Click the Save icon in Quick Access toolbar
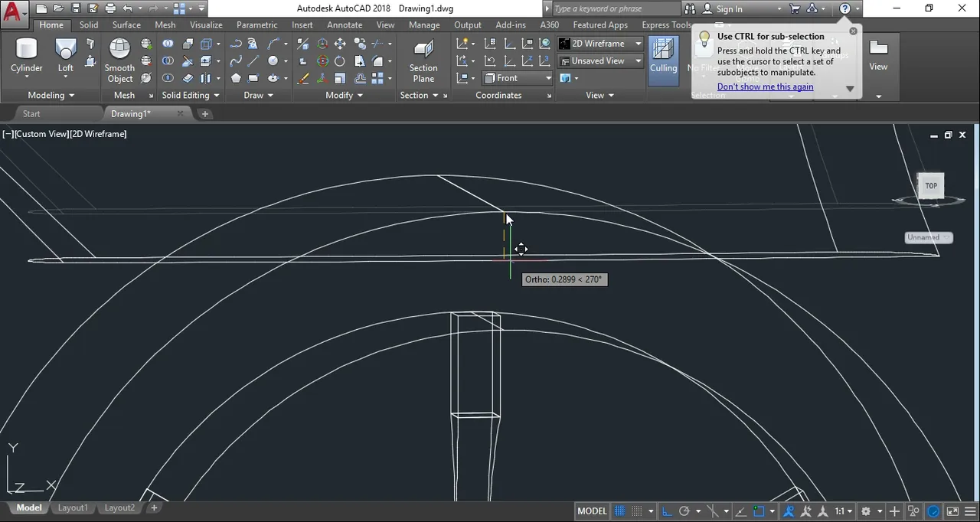The height and width of the screenshot is (522, 980). tap(76, 9)
